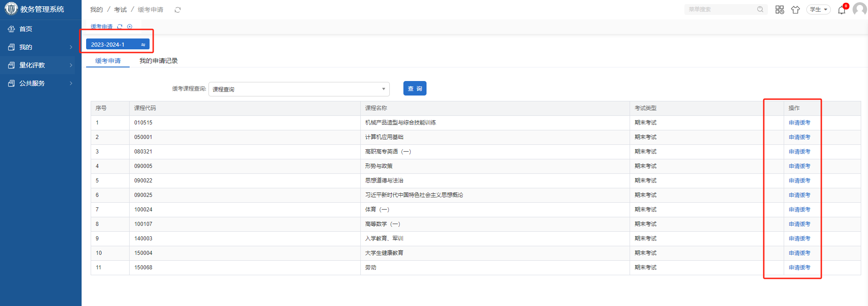
Task: Expand the 量化评教 sidebar menu
Action: (41, 65)
